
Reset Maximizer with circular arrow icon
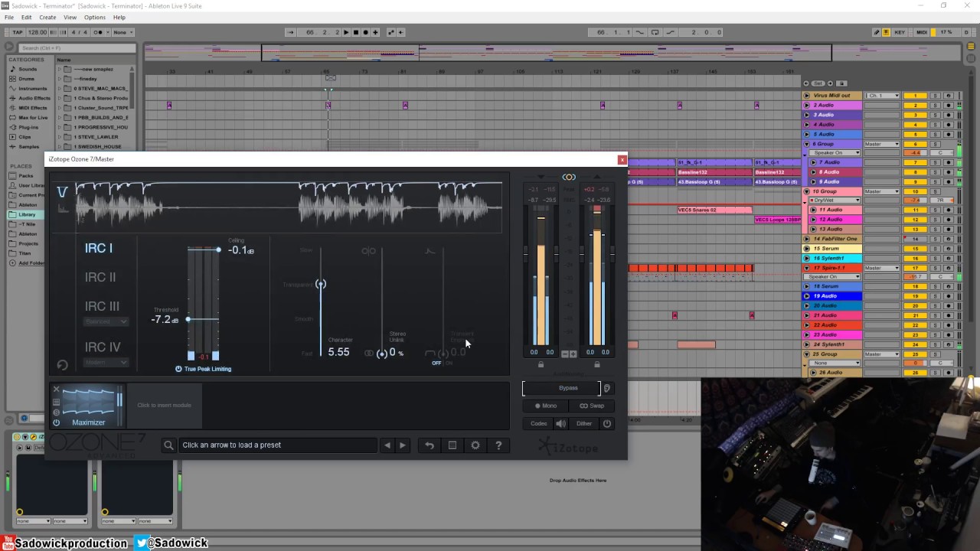coord(62,365)
